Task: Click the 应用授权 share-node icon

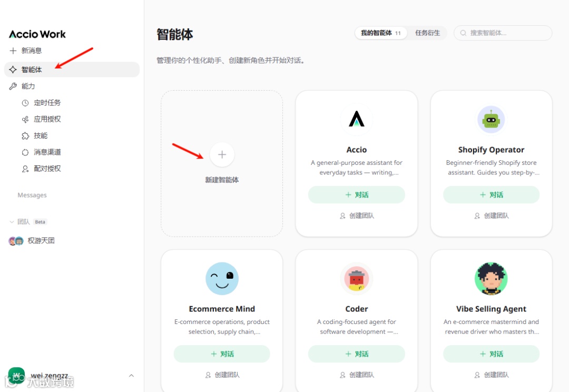Action: (x=25, y=120)
